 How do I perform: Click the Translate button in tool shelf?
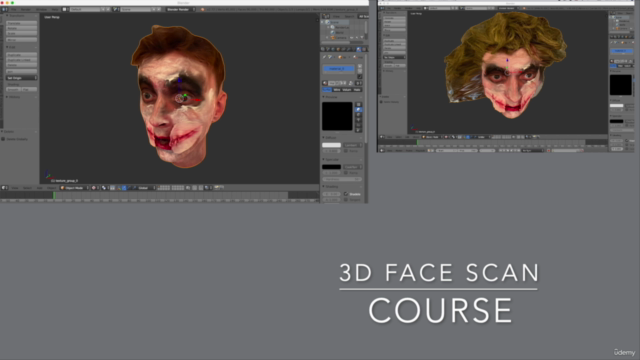click(x=22, y=23)
